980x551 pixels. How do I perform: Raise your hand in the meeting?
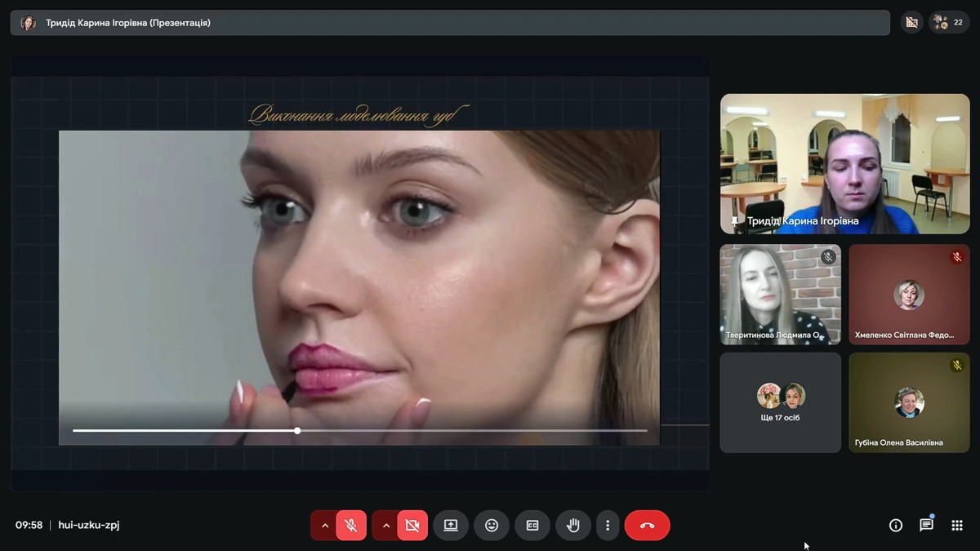point(573,526)
